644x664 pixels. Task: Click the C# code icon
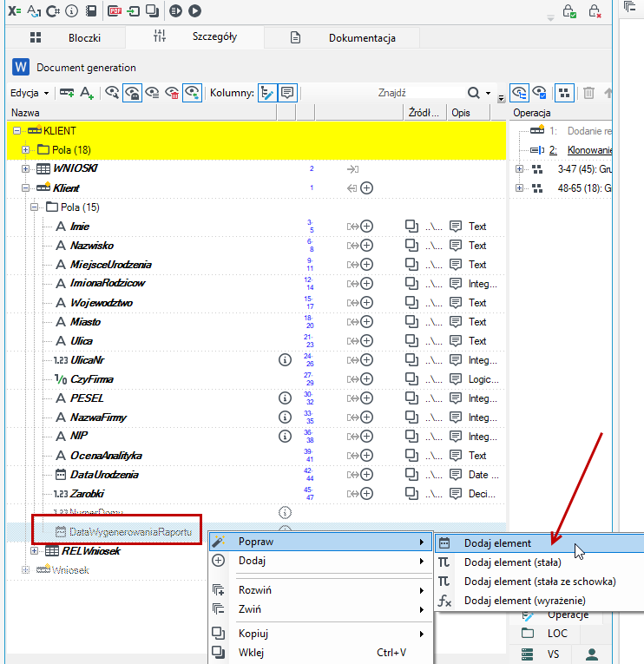[x=52, y=10]
